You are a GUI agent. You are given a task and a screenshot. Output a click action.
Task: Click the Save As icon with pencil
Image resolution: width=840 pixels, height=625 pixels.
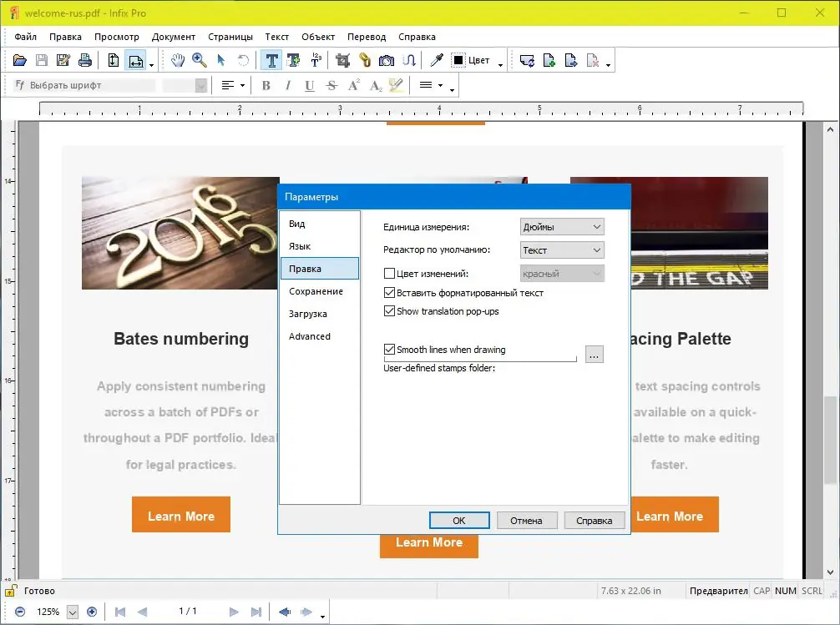(x=63, y=61)
